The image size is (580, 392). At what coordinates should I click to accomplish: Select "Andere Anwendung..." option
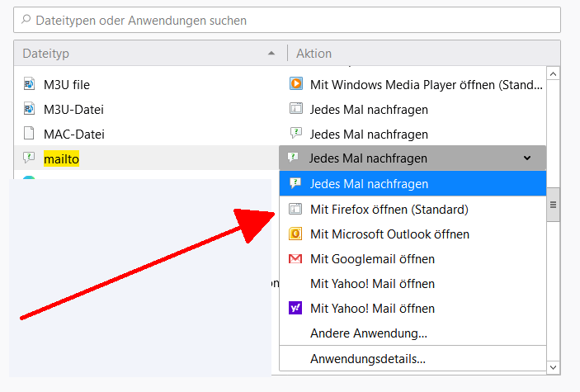(x=368, y=333)
